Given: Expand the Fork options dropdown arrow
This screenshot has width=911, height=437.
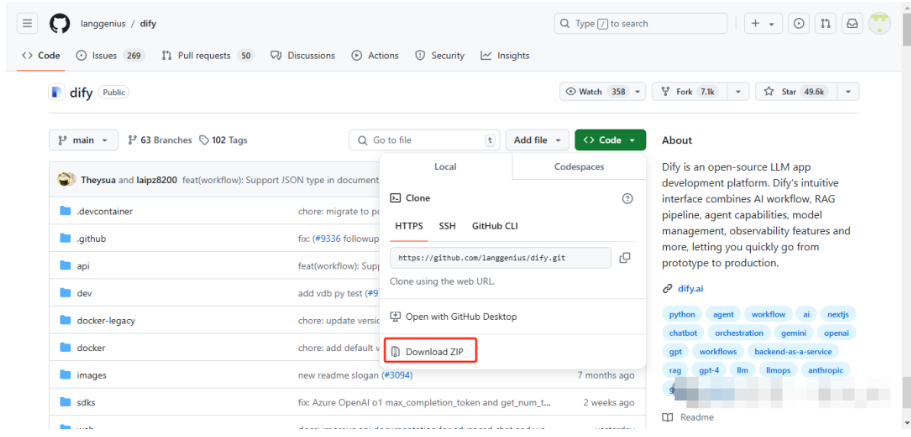Looking at the screenshot, I should pyautogui.click(x=738, y=92).
